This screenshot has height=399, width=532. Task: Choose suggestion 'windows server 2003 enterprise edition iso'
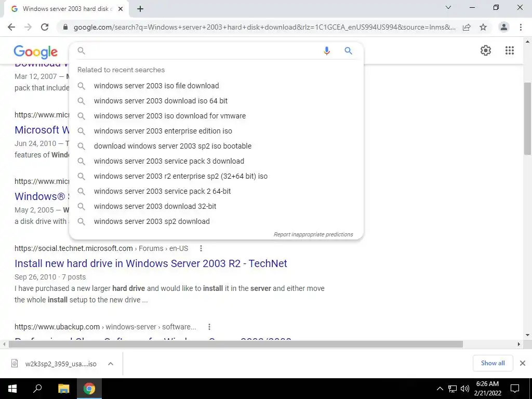pos(216,131)
